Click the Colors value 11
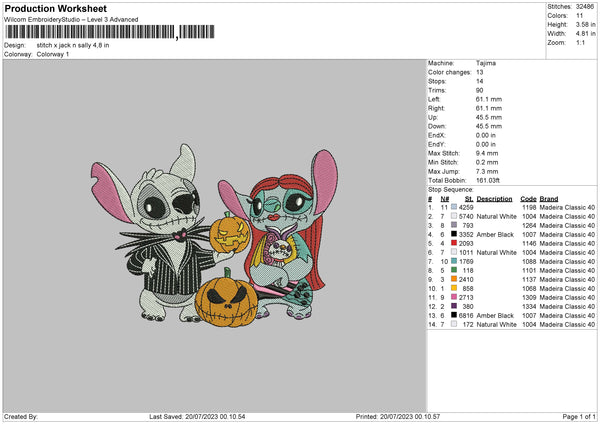The width and height of the screenshot is (600, 424). (x=580, y=16)
